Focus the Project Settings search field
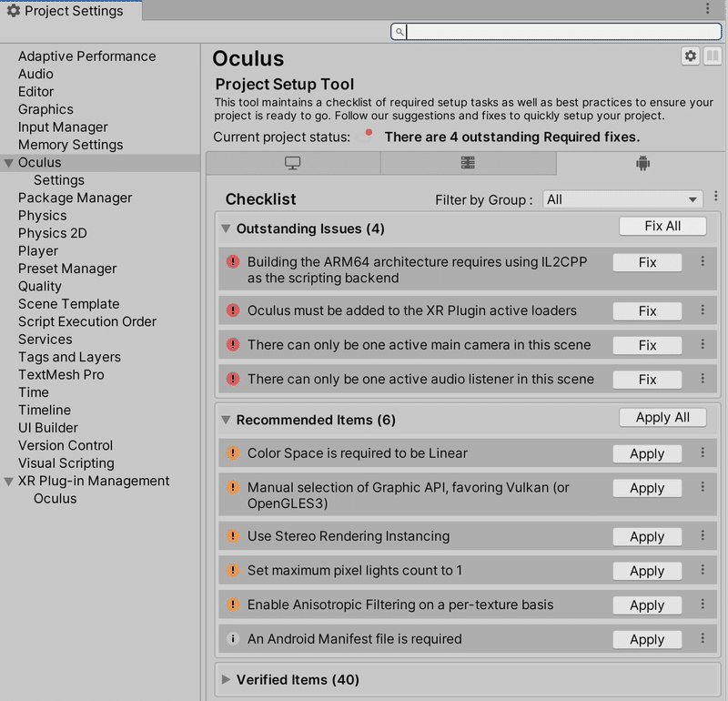This screenshot has height=701, width=728. point(556,32)
